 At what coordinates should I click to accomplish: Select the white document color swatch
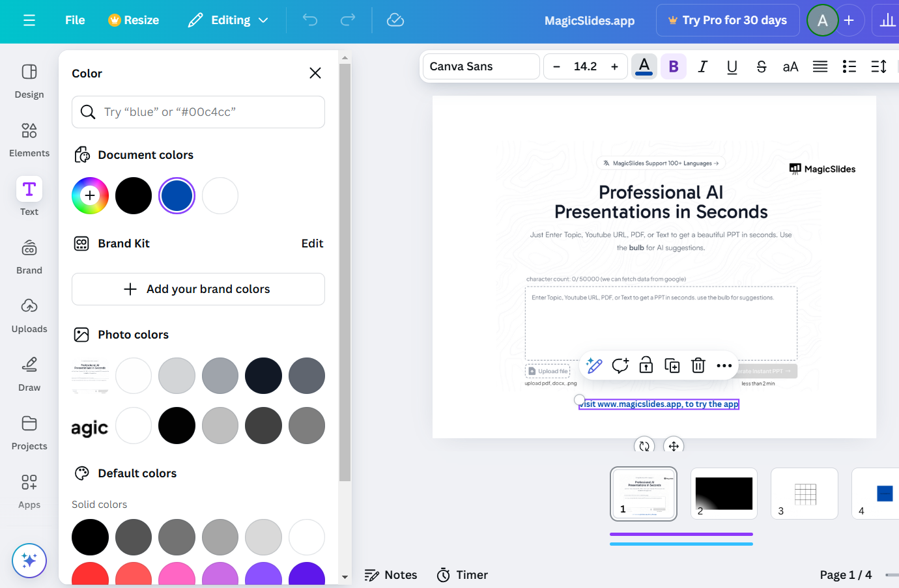(220, 195)
